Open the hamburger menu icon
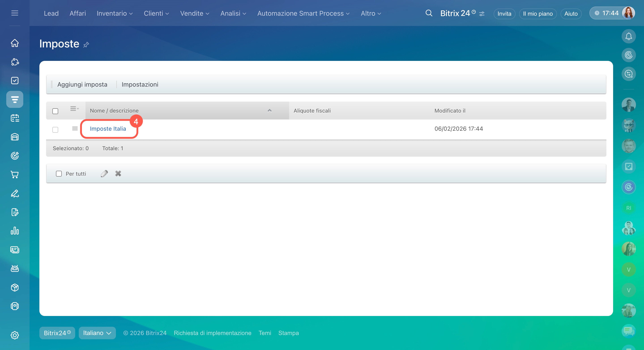The image size is (644, 350). click(x=15, y=13)
